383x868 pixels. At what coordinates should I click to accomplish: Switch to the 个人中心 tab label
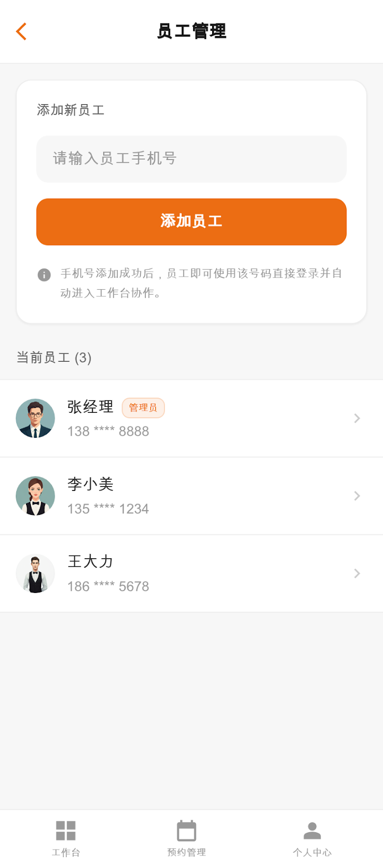312,852
